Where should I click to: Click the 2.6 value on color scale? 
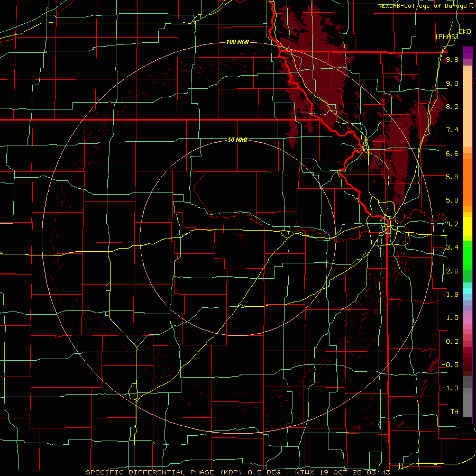coord(452,271)
